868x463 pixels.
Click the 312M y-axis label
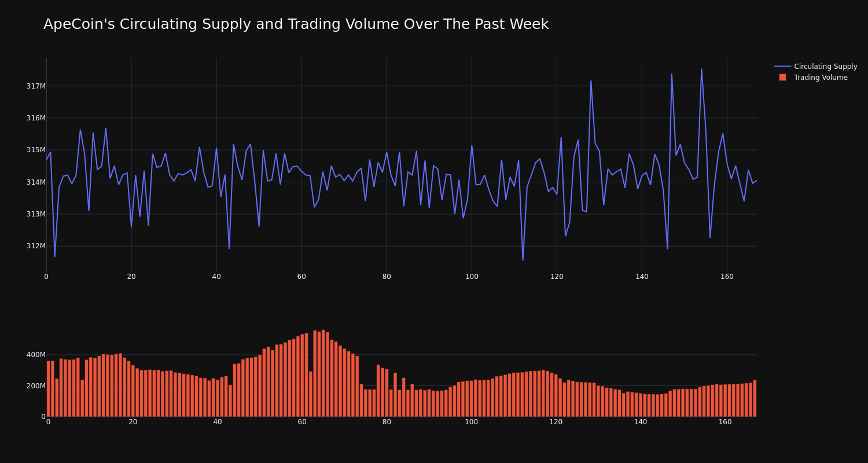36,246
